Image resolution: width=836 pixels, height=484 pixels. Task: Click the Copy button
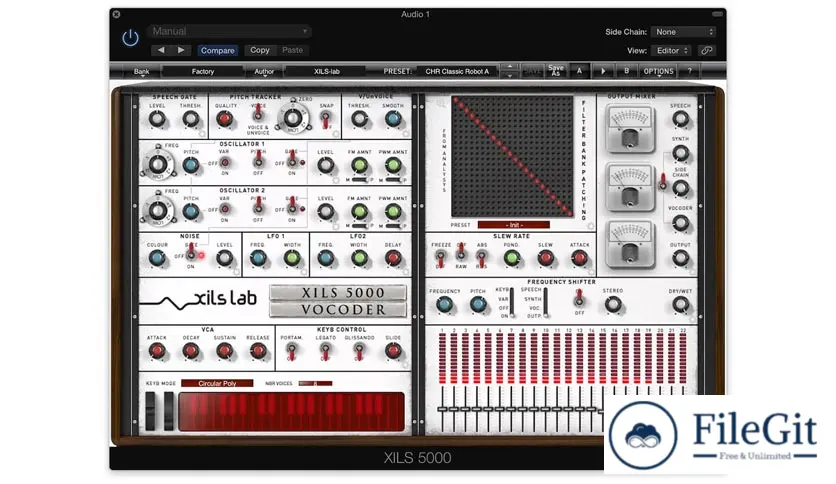[260, 50]
